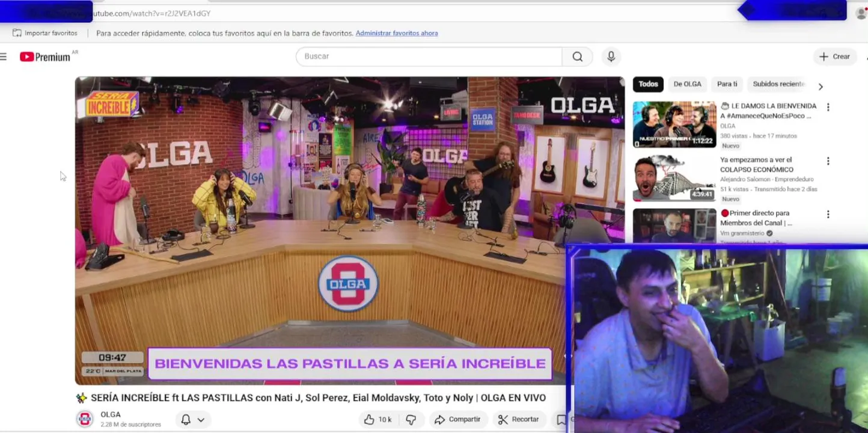Open Alejandro Salomon - Emprendeduro channel name
The image size is (868, 433).
pos(766,179)
